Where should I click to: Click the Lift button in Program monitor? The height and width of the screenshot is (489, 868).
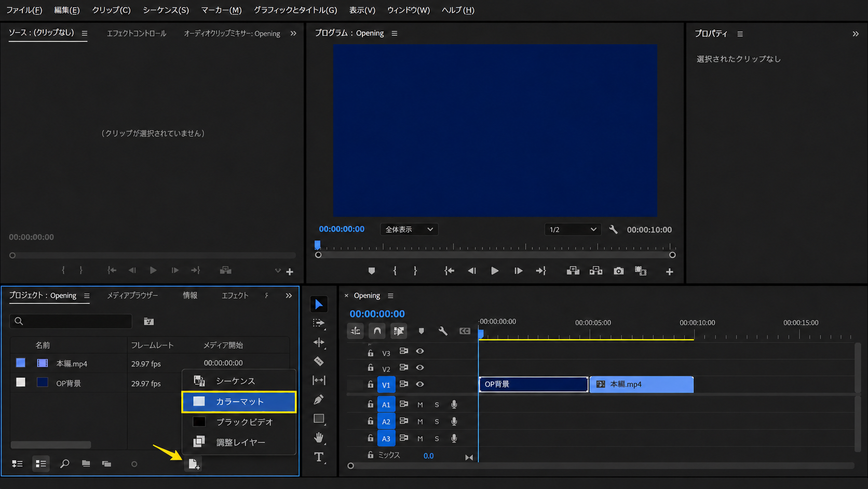click(x=573, y=271)
